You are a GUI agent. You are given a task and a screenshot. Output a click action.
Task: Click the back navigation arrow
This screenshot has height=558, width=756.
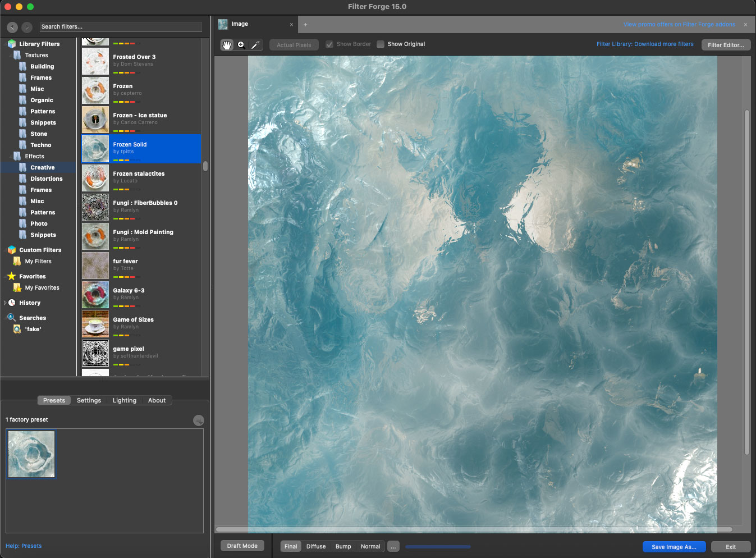coord(12,27)
